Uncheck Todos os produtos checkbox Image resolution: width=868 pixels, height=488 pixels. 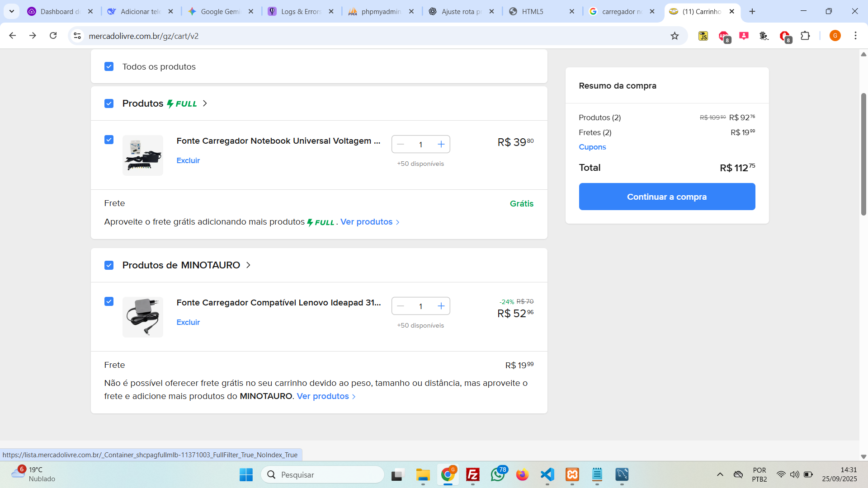[x=109, y=66]
